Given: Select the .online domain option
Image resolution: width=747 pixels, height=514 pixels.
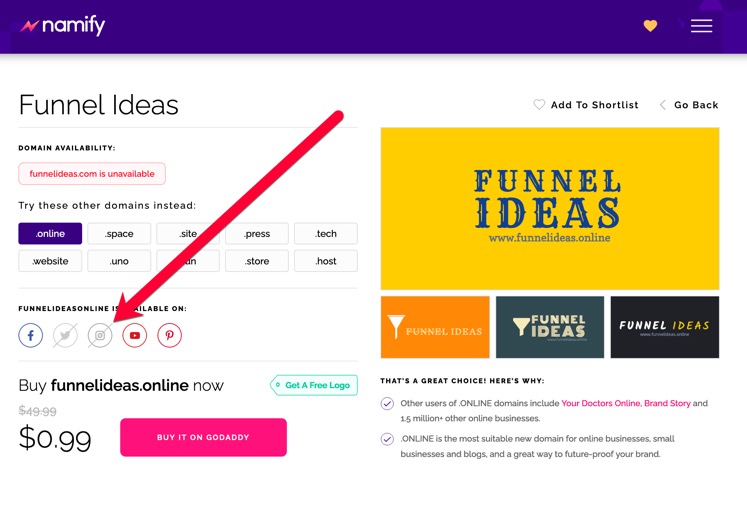Looking at the screenshot, I should pyautogui.click(x=50, y=233).
